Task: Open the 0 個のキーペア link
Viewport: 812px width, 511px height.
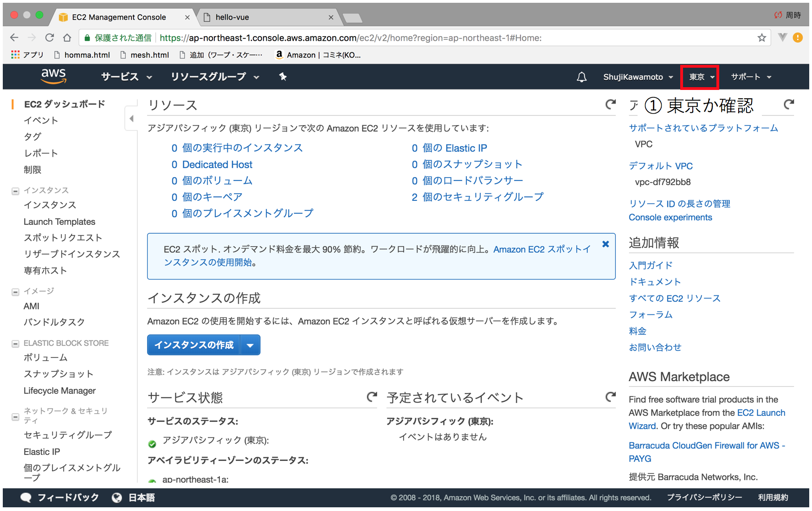Action: pyautogui.click(x=207, y=197)
